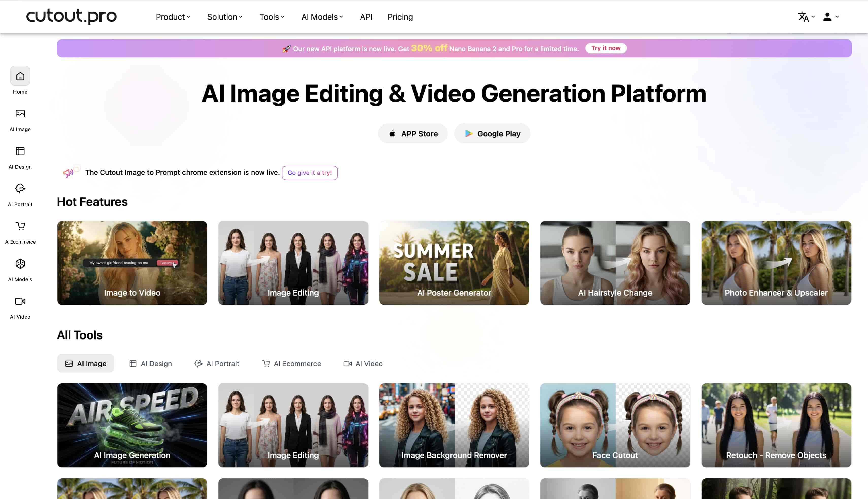
Task: Expand the Tools menu
Action: click(272, 17)
